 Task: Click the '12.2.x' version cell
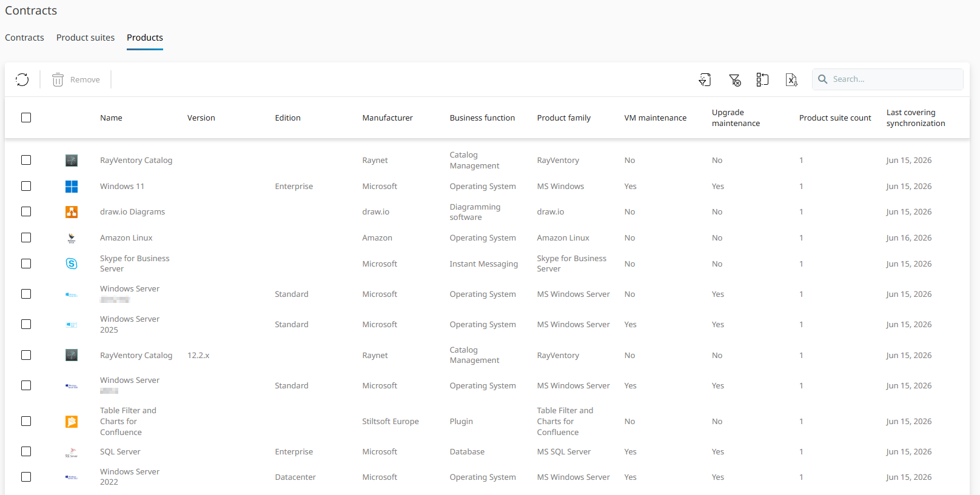pyautogui.click(x=198, y=356)
